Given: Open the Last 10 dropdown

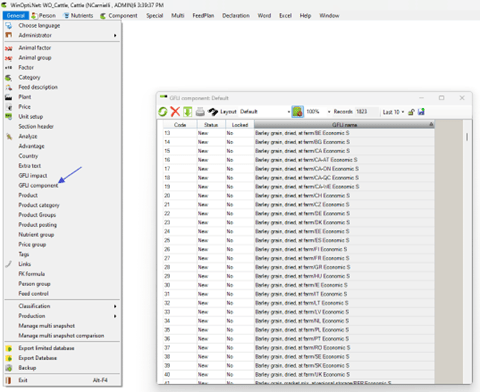Looking at the screenshot, I should tap(403, 112).
